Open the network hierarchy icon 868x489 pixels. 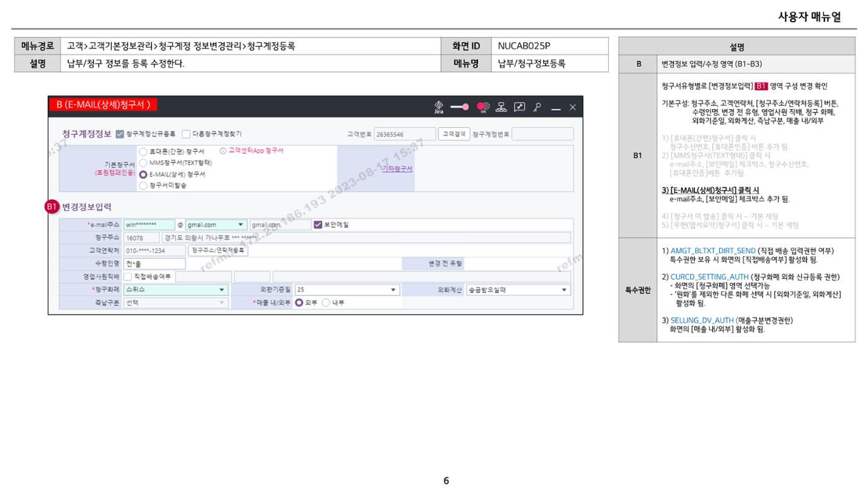click(x=500, y=107)
